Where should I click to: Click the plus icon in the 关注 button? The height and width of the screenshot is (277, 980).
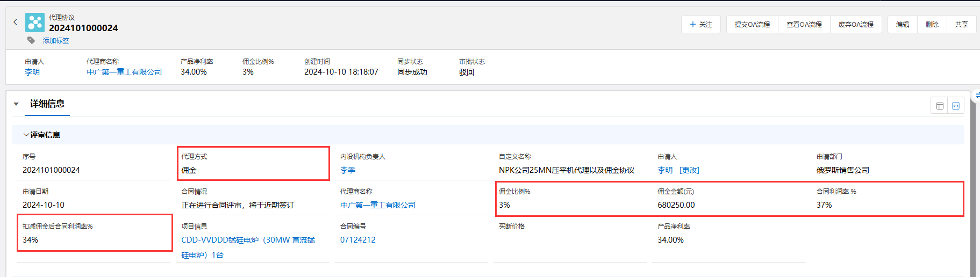point(693,25)
